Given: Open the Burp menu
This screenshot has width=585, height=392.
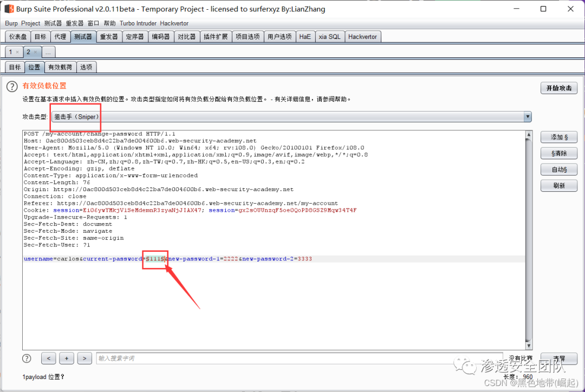Looking at the screenshot, I should [11, 23].
